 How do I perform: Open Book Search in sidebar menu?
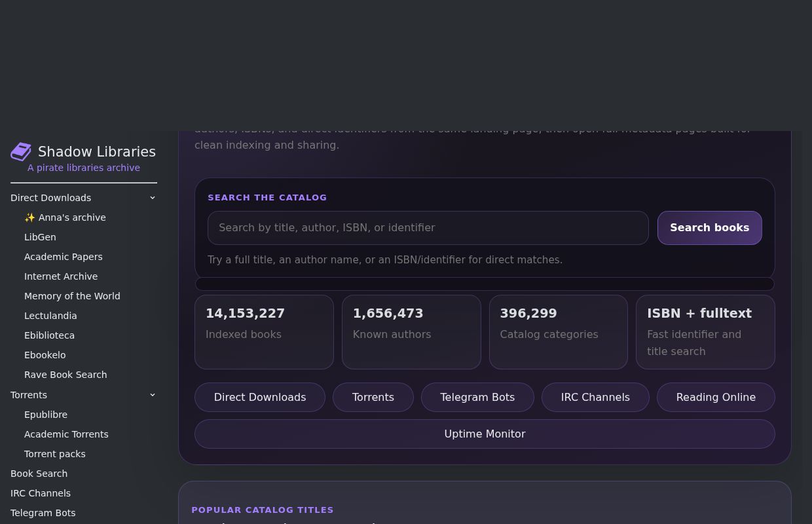click(x=39, y=474)
